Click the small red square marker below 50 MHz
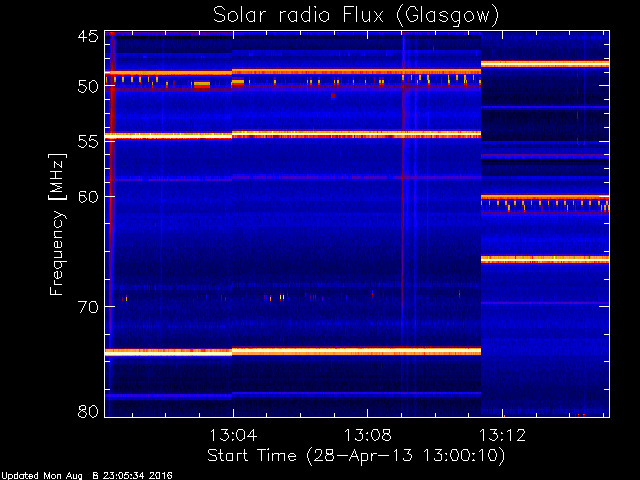The image size is (640, 480). click(333, 96)
